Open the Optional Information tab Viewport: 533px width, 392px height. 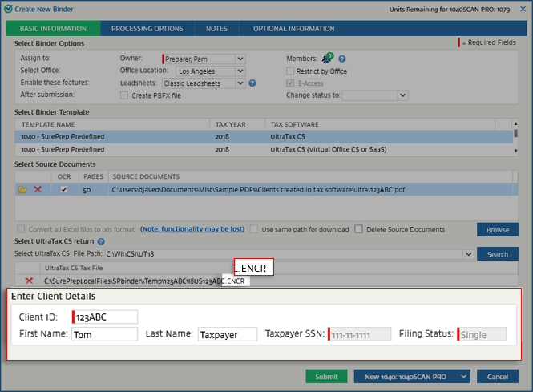(293, 29)
